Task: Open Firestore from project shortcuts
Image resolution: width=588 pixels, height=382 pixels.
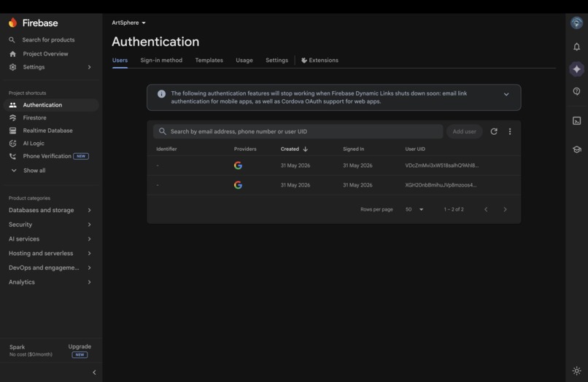Action: [x=34, y=117]
